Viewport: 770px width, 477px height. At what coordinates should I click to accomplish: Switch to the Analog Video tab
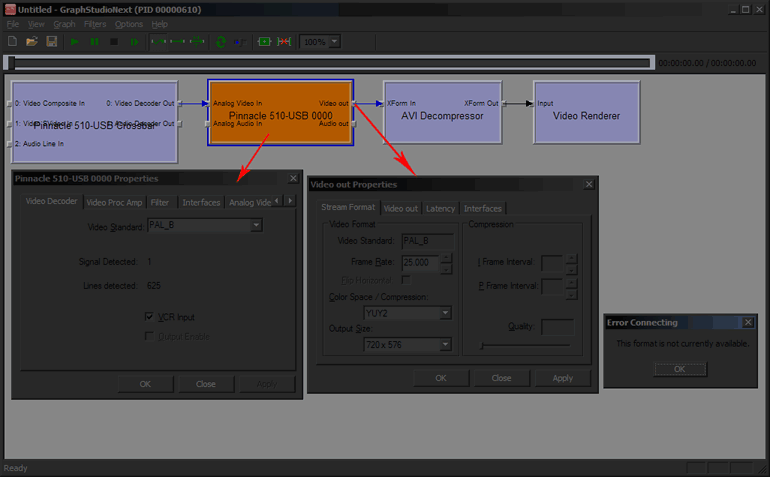point(249,202)
